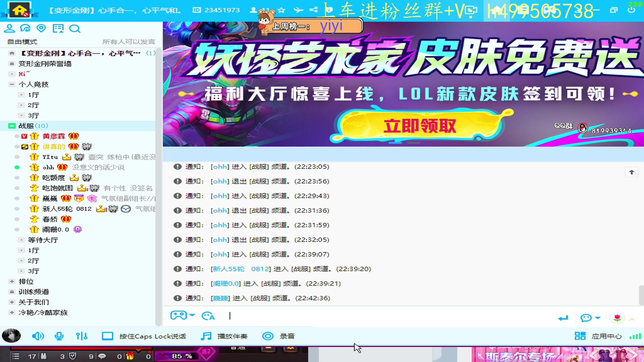The height and width of the screenshot is (362, 644).
Task: Select 训练频道 channel
Action: (34, 292)
